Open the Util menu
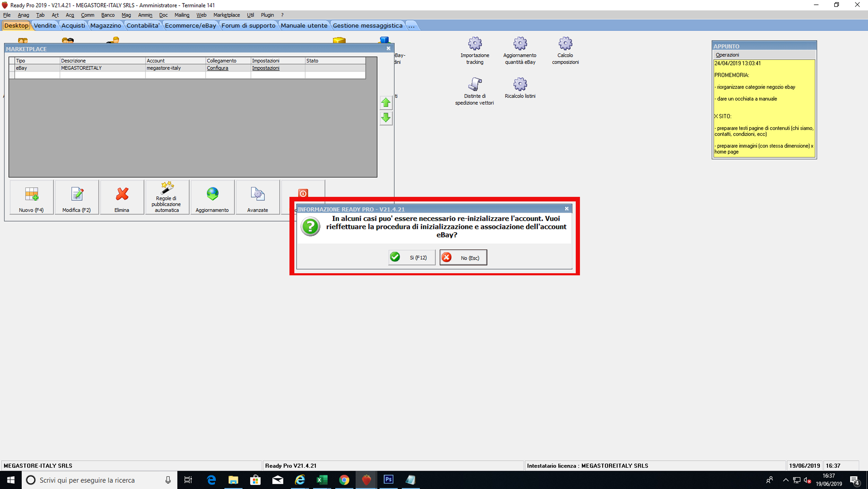 [250, 15]
